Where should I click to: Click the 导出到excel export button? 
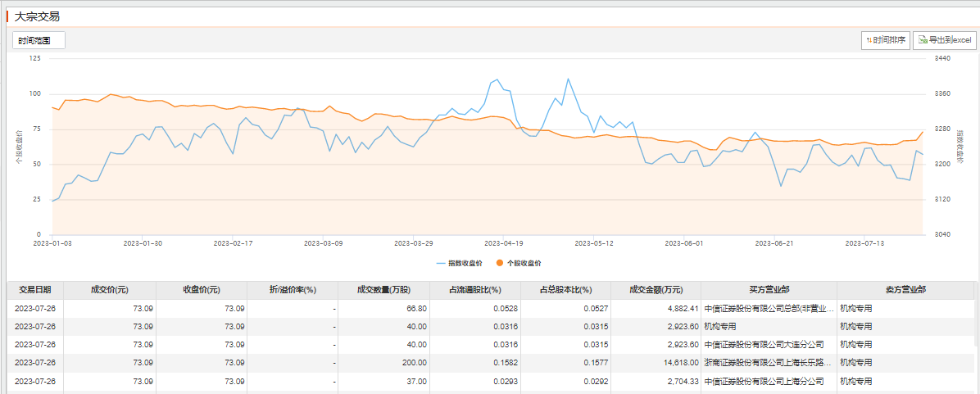tap(944, 40)
